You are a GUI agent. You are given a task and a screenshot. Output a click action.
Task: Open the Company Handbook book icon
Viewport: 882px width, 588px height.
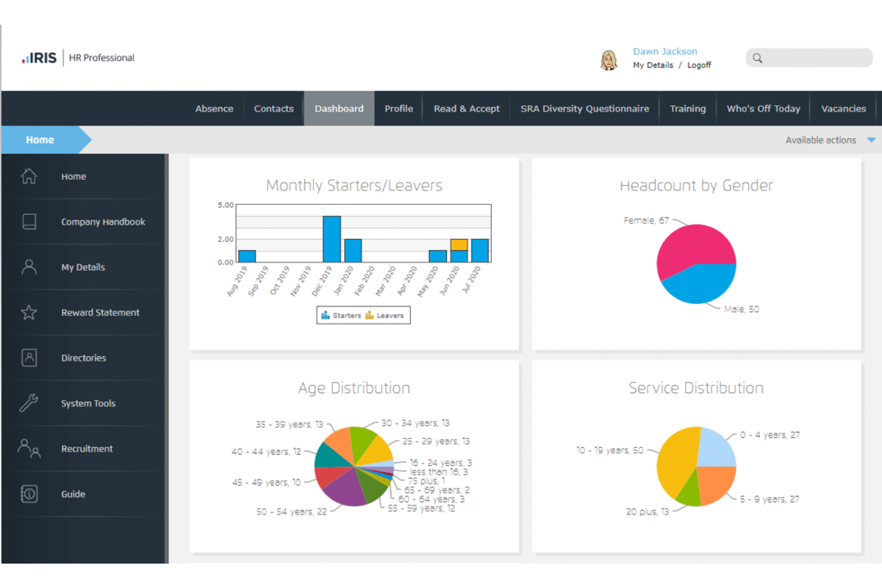(29, 221)
